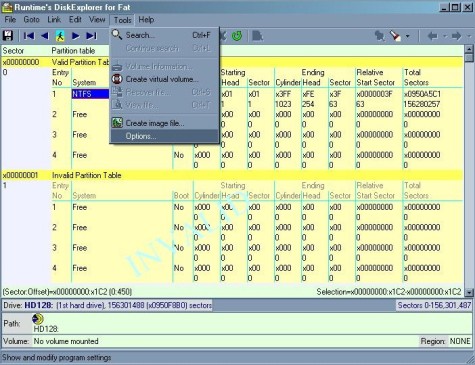Click the Sectors 0-156,301,487 status field
The image size is (475, 365).
pyautogui.click(x=434, y=305)
